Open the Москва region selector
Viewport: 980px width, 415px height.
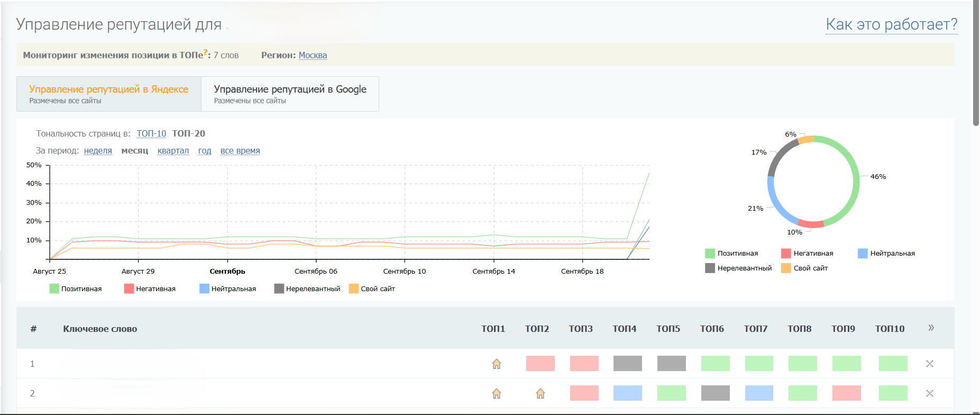coord(313,55)
